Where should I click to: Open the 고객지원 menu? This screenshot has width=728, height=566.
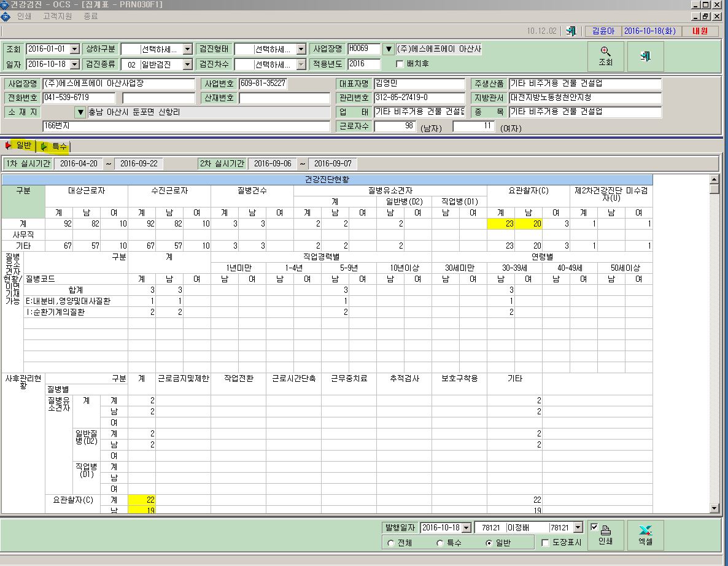point(58,16)
